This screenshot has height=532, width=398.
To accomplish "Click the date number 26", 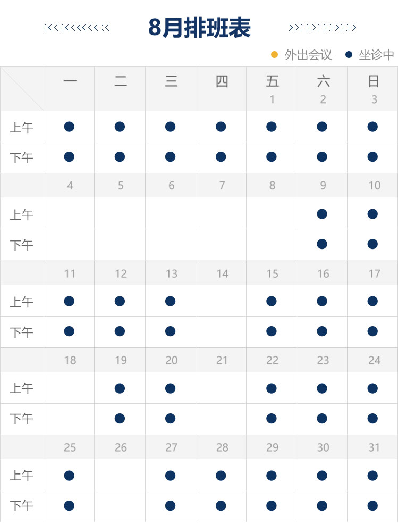I will coord(121,447).
